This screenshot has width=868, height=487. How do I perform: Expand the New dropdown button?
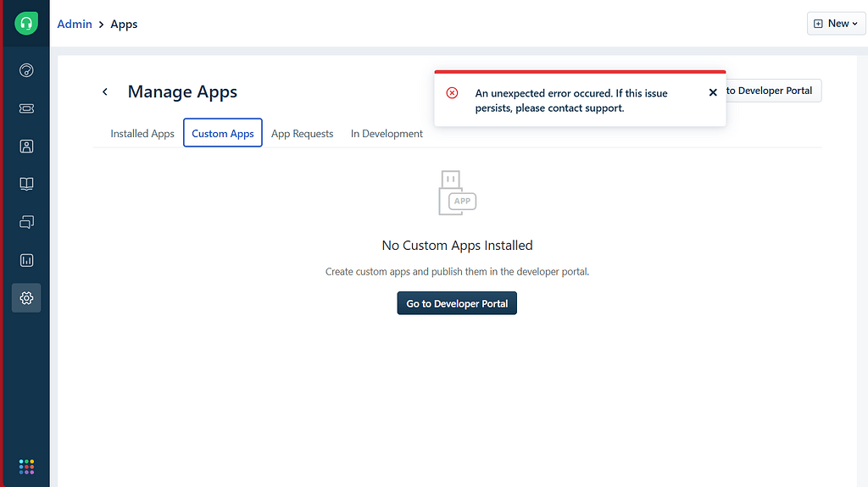click(836, 24)
